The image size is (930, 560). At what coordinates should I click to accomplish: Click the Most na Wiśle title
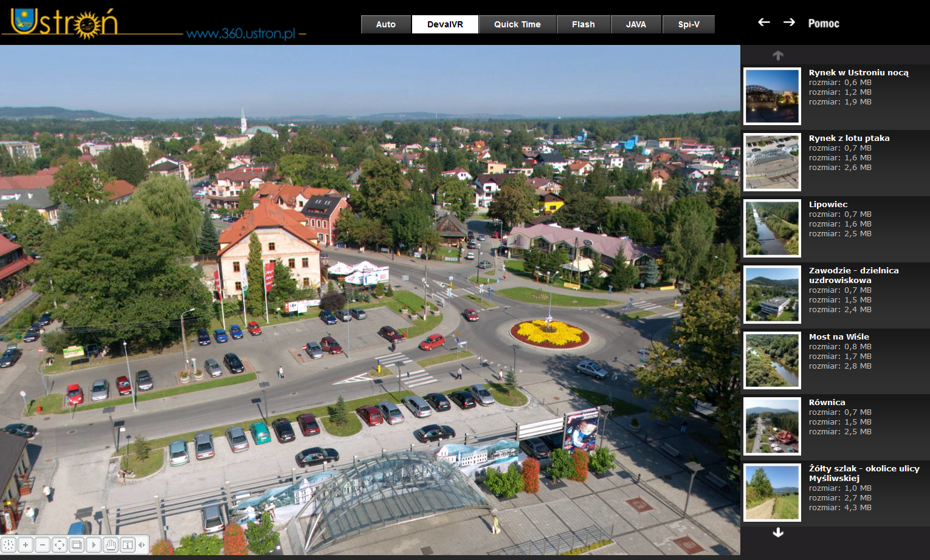(x=839, y=336)
